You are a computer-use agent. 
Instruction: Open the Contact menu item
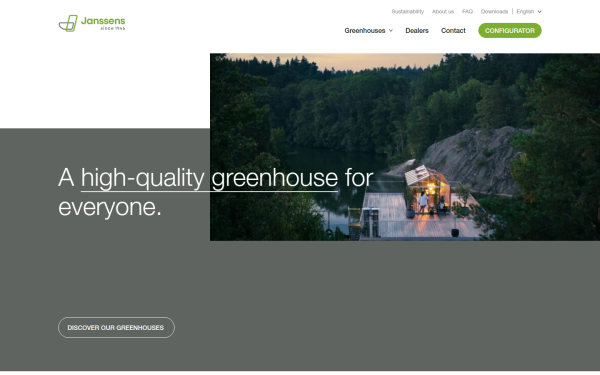453,31
